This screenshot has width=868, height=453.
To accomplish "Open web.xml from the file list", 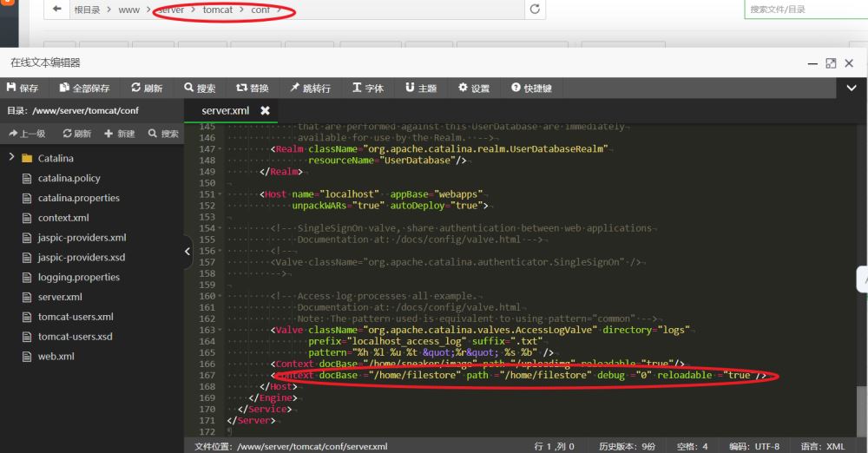I will [x=56, y=356].
